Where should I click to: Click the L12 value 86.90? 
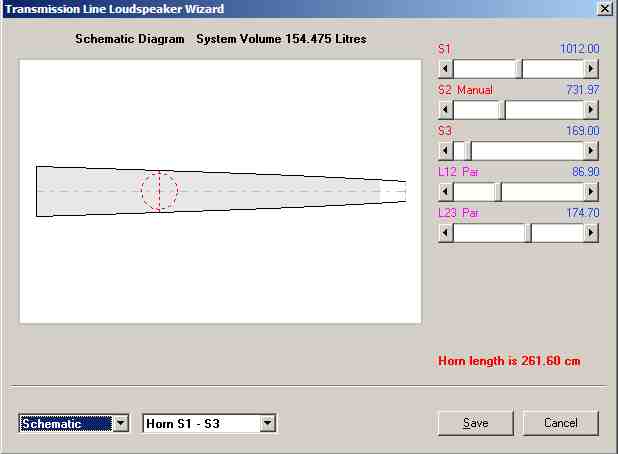click(x=586, y=172)
